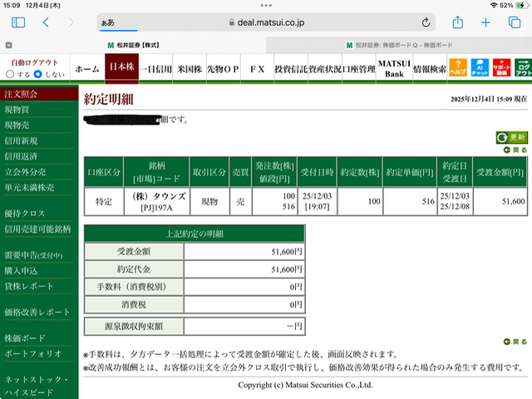Close the 松井証券【株式】 tab
Viewport: 532px width, 399px height.
click(x=9, y=45)
